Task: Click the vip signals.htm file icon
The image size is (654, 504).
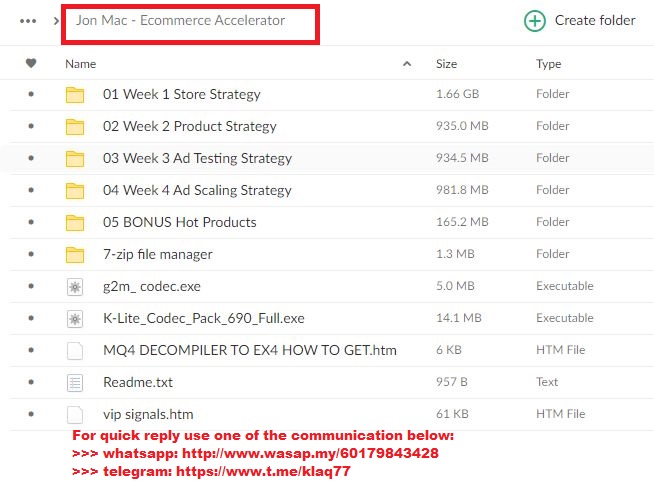Action: point(75,415)
